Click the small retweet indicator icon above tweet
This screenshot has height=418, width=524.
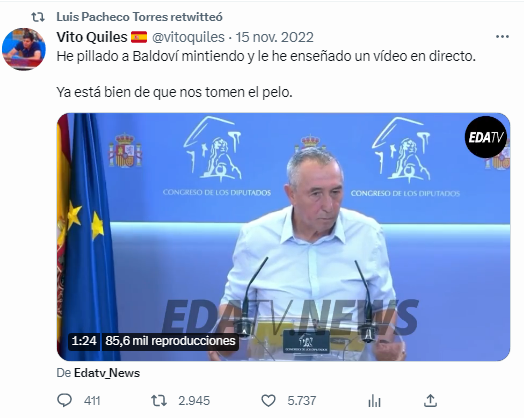click(38, 17)
